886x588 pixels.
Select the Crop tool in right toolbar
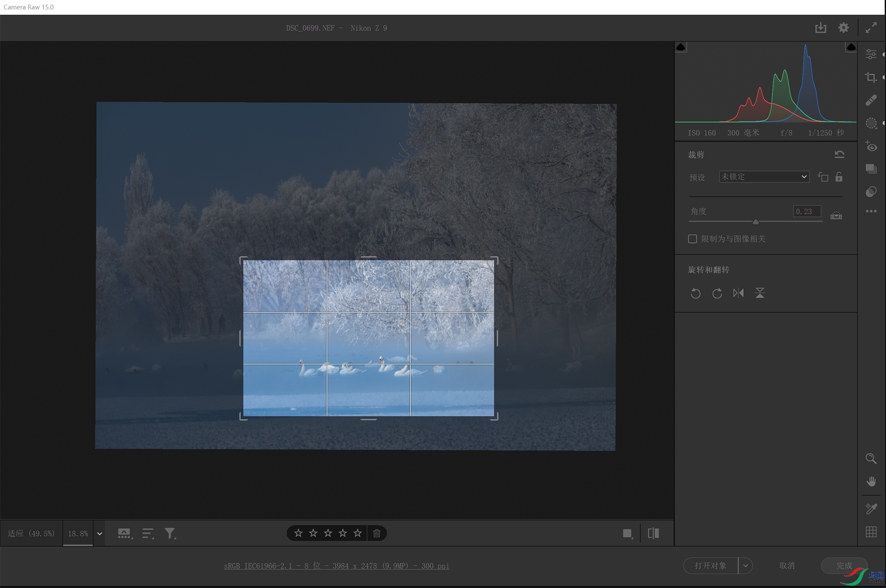pyautogui.click(x=871, y=78)
